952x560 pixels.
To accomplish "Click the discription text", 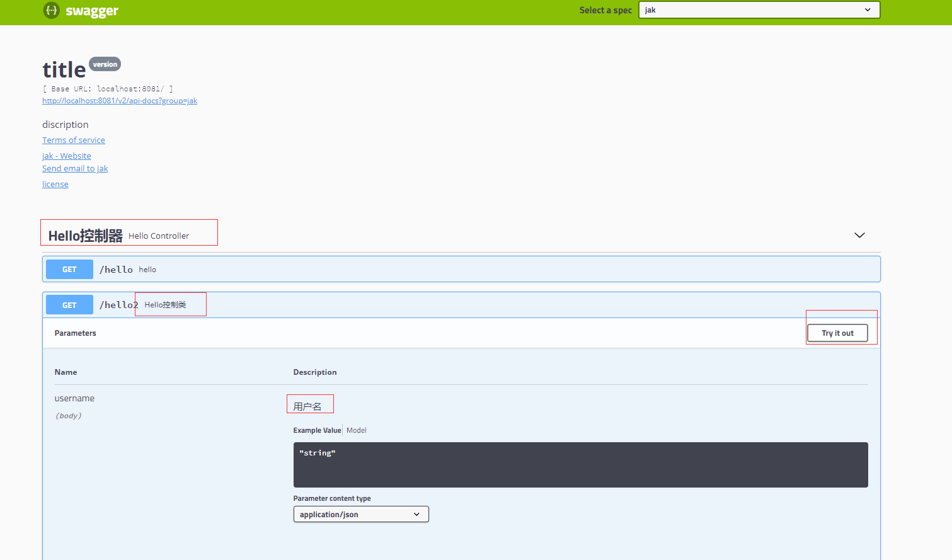I will [x=66, y=125].
